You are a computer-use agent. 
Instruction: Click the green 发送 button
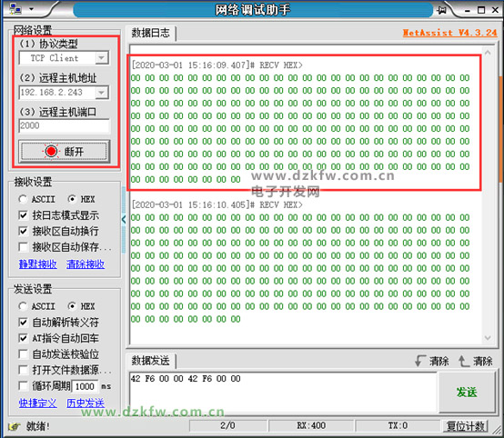pyautogui.click(x=467, y=392)
